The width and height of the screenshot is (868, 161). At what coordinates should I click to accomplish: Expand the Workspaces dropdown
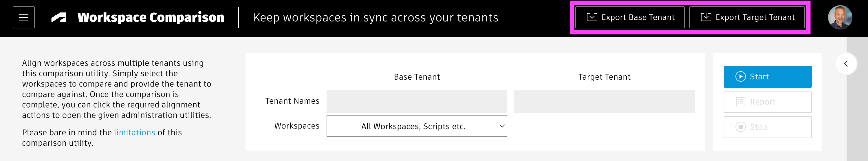(x=416, y=126)
